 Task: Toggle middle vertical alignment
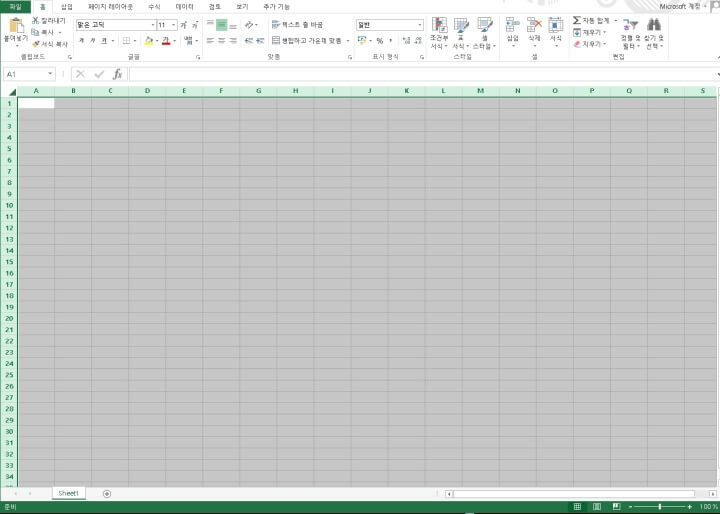pos(222,25)
